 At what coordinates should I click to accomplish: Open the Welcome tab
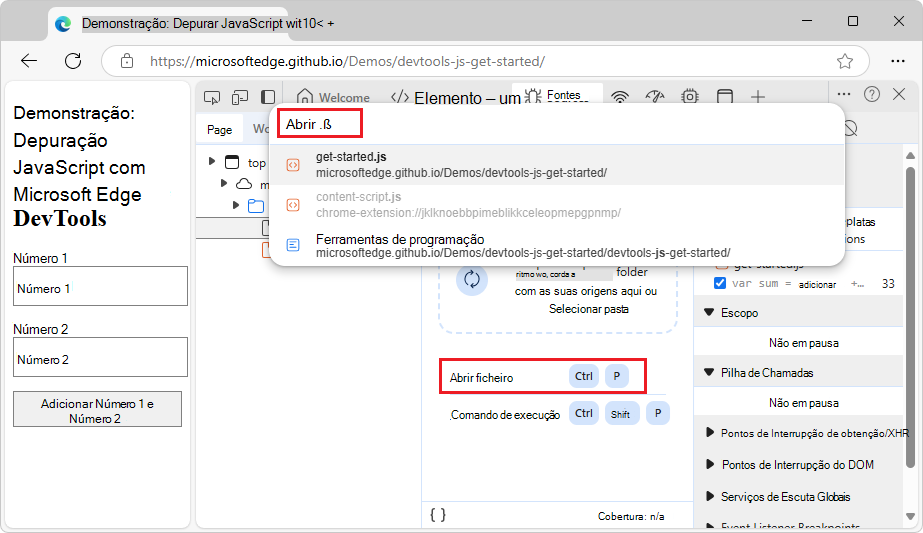[334, 97]
